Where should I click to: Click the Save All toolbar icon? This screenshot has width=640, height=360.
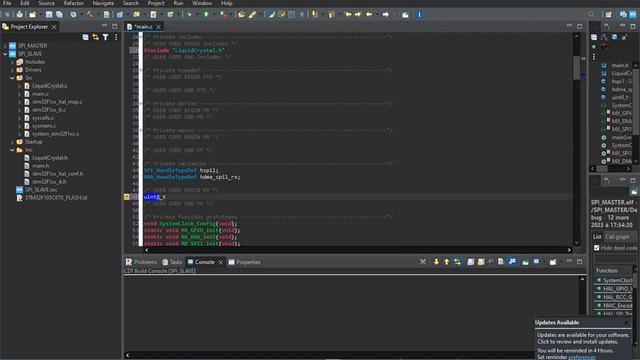59,14
